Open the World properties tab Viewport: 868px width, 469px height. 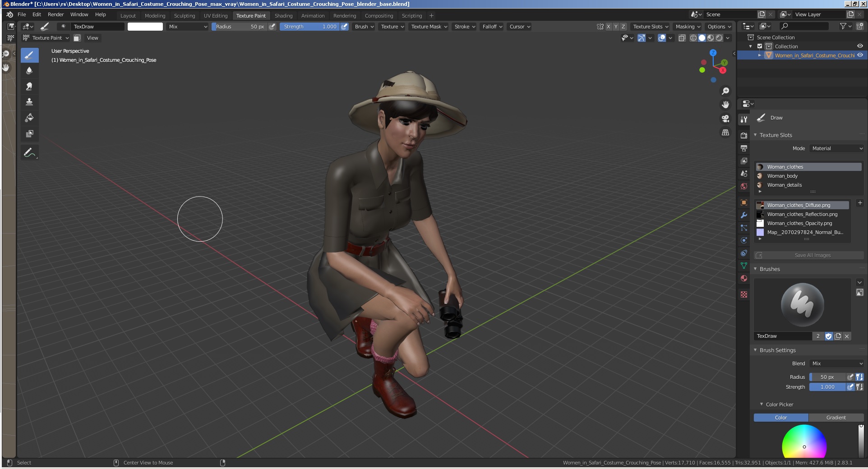tap(744, 186)
